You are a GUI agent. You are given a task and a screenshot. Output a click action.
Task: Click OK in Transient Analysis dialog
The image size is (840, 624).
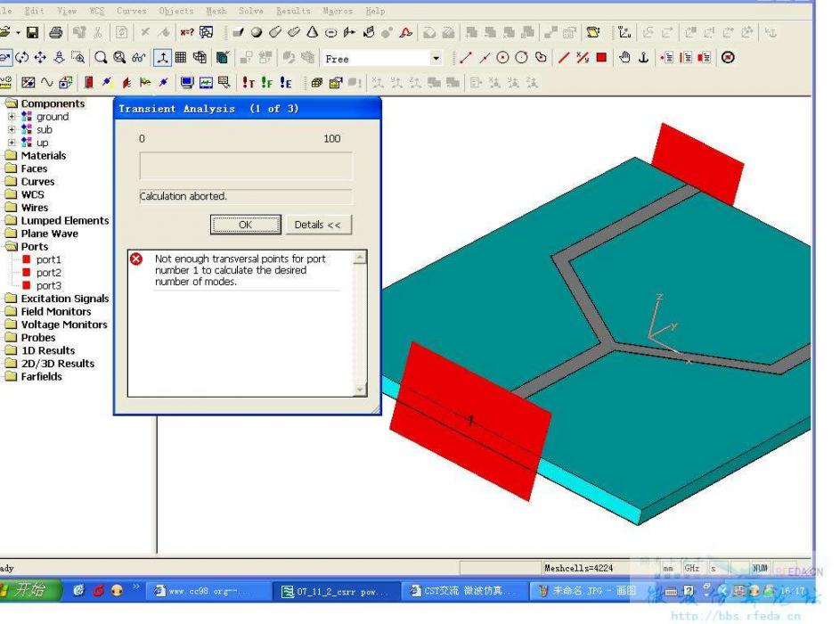(x=245, y=225)
